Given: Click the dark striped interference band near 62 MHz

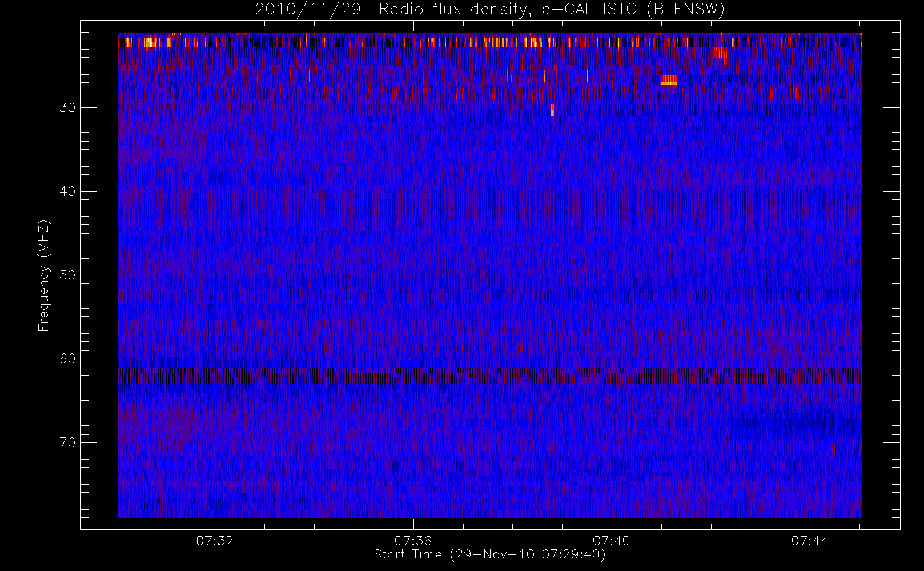Looking at the screenshot, I should 490,376.
